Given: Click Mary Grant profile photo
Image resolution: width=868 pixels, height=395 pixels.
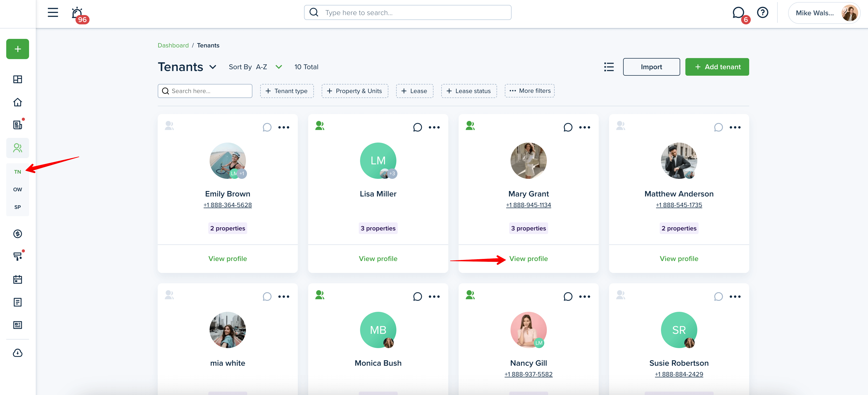Looking at the screenshot, I should tap(528, 160).
